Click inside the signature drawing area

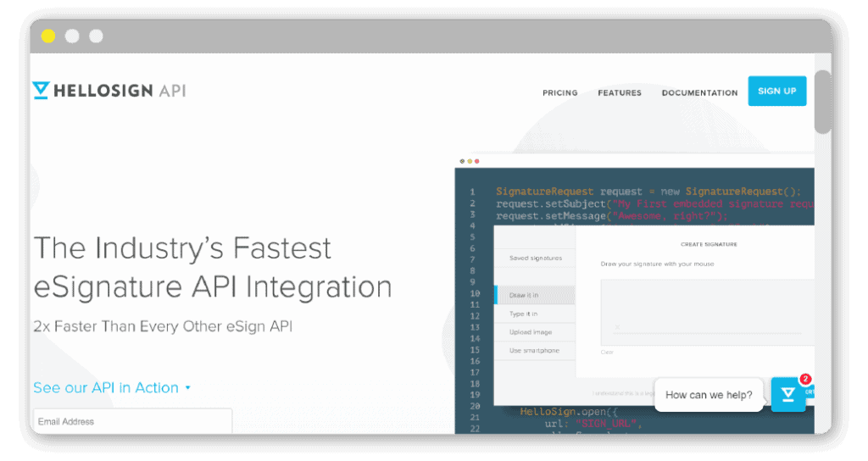point(708,312)
